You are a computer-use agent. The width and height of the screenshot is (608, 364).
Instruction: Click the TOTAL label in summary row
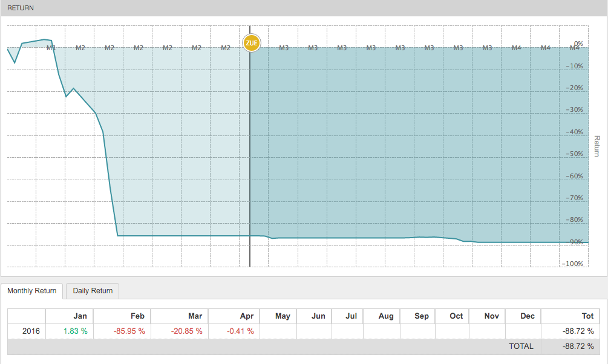(521, 346)
